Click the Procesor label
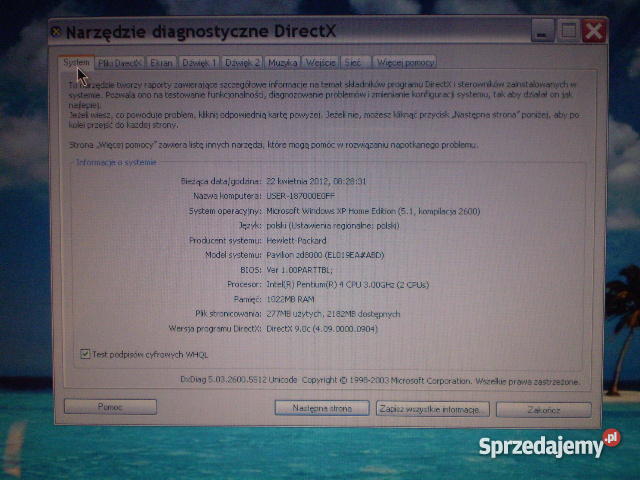Image resolution: width=640 pixels, height=480 pixels. pyautogui.click(x=244, y=285)
